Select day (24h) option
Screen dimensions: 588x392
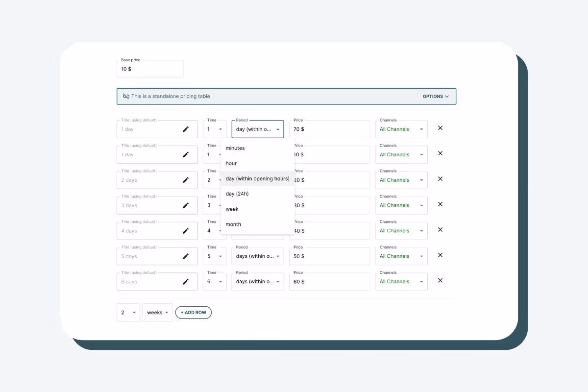click(x=258, y=194)
